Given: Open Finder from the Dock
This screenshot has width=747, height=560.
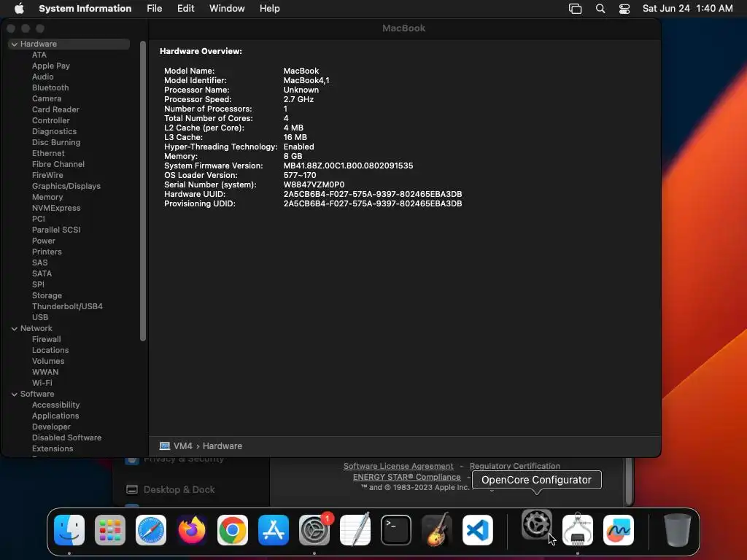Looking at the screenshot, I should [x=69, y=530].
